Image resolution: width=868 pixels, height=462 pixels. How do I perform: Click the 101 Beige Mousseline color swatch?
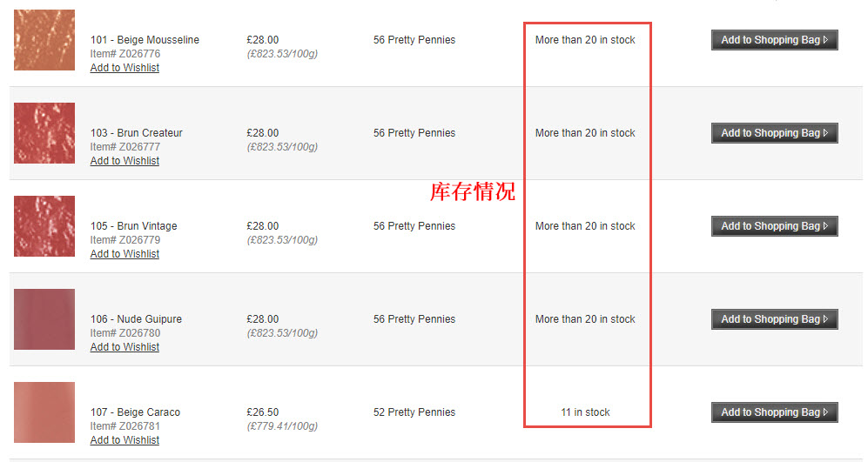pos(44,40)
